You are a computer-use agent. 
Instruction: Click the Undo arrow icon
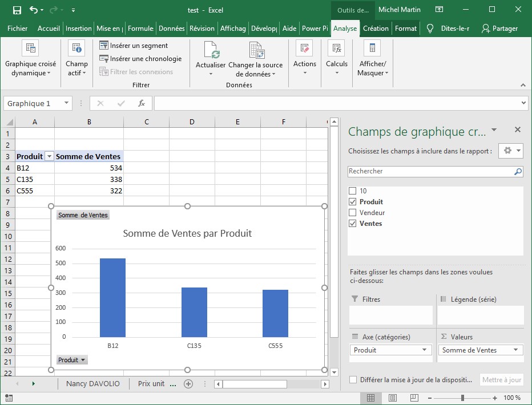point(34,10)
